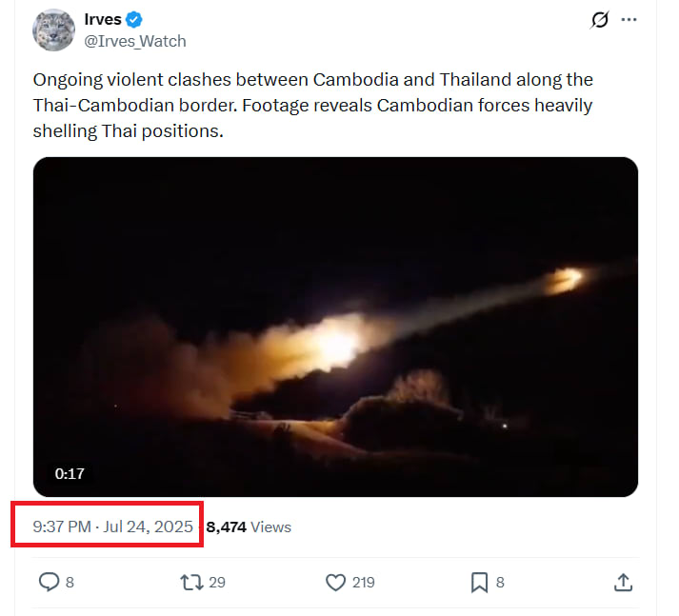Bookmark this tweet with the bookmark icon
Viewport: 679px width, 616px height.
coord(480,582)
